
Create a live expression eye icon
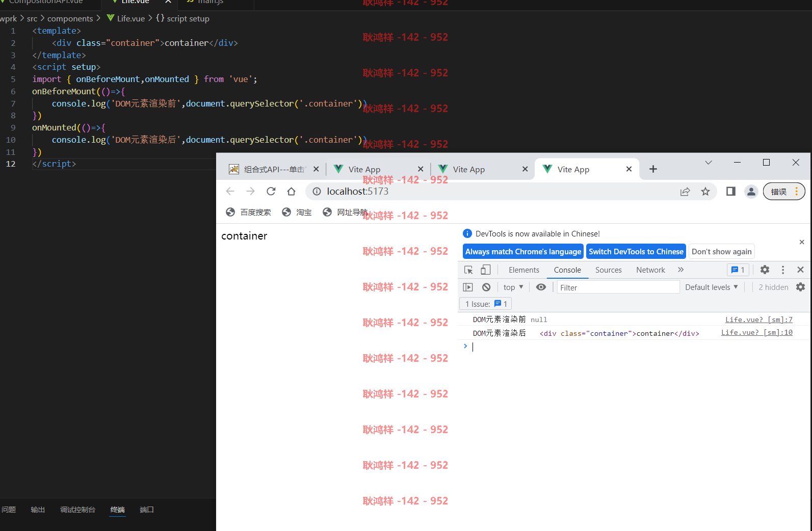pyautogui.click(x=541, y=287)
